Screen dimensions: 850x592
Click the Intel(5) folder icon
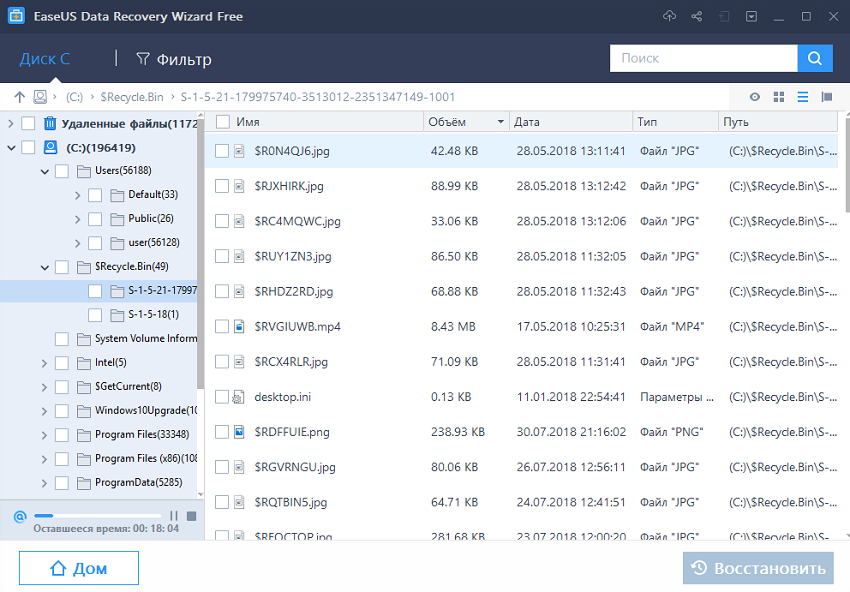84,363
